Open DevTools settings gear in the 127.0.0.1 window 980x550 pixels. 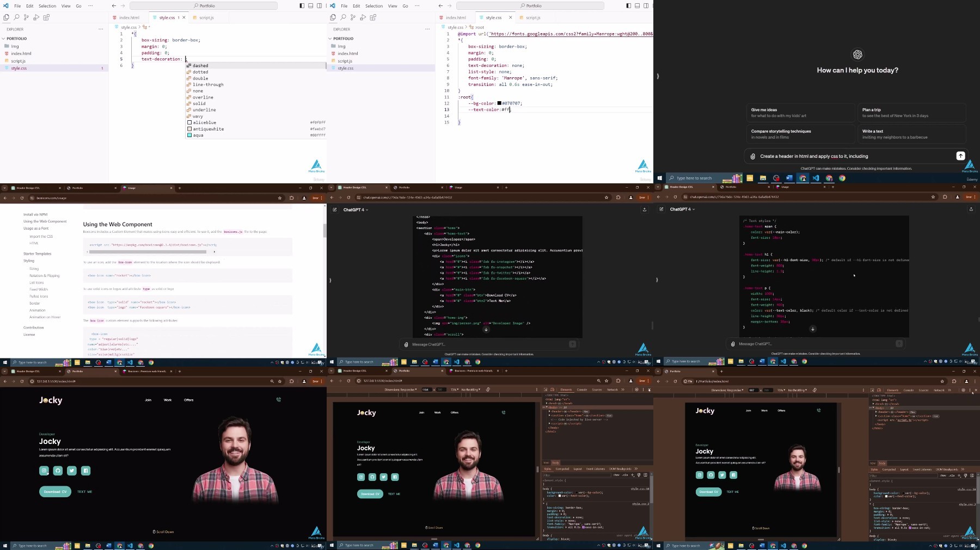coord(636,390)
